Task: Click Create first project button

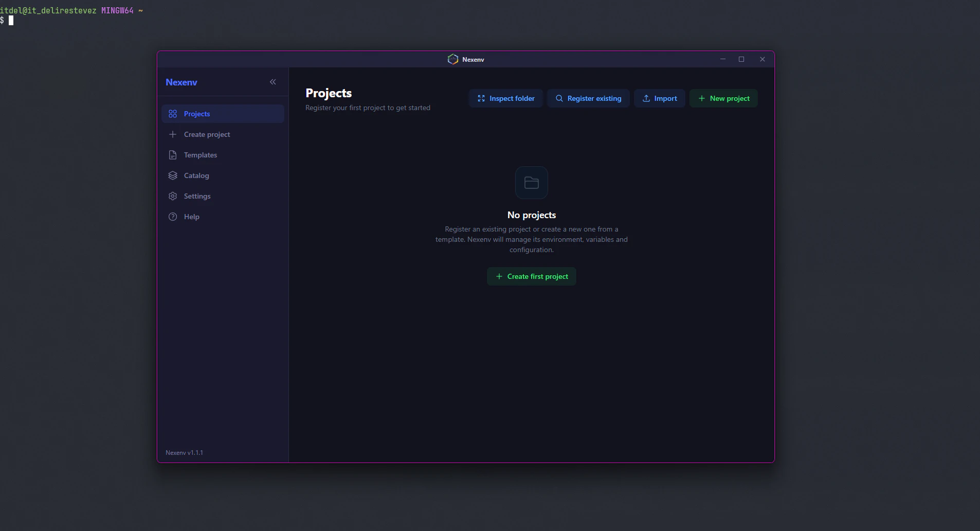Action: coord(532,276)
